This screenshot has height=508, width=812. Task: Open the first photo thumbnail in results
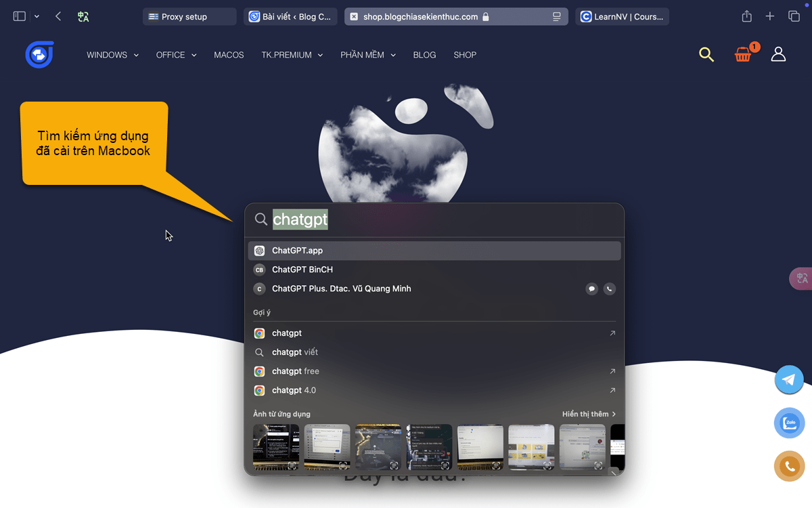click(276, 447)
